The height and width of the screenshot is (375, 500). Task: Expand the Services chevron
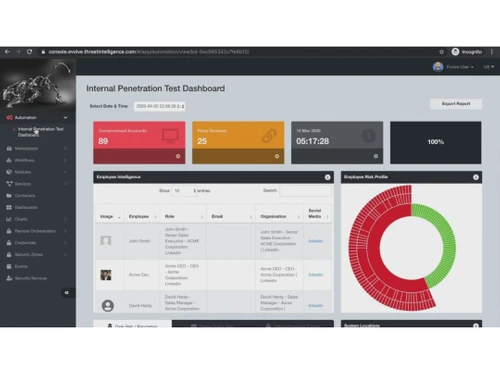pyautogui.click(x=65, y=184)
